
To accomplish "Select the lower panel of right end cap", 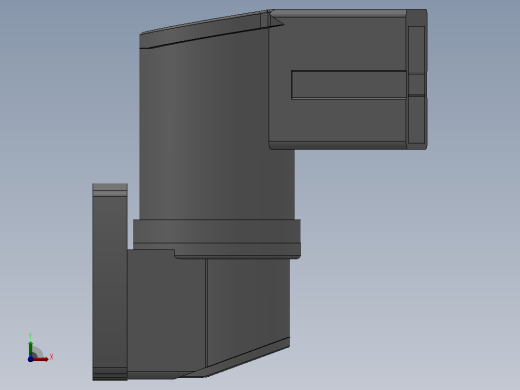I will 416,120.
